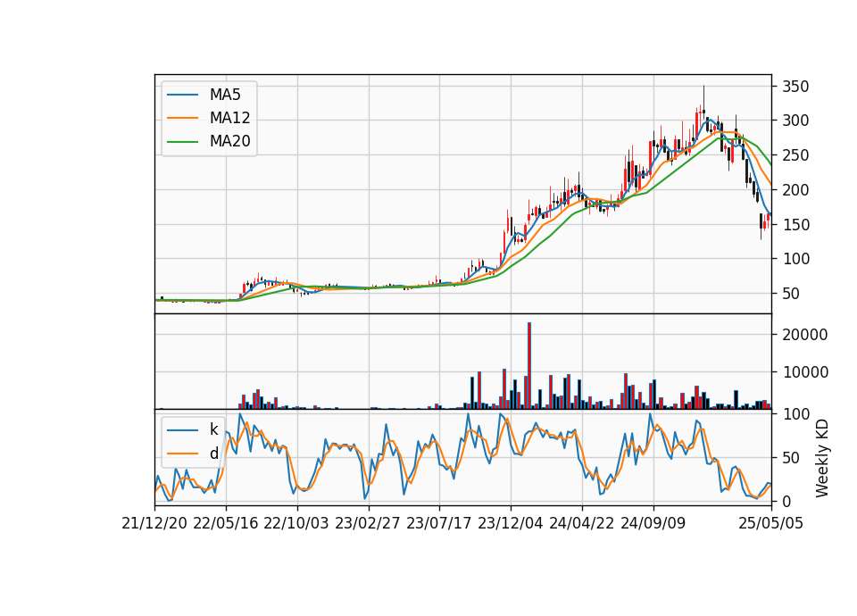Click the 23/02/27 date label
Image resolution: width=857 pixels, height=616 pixels.
point(368,523)
